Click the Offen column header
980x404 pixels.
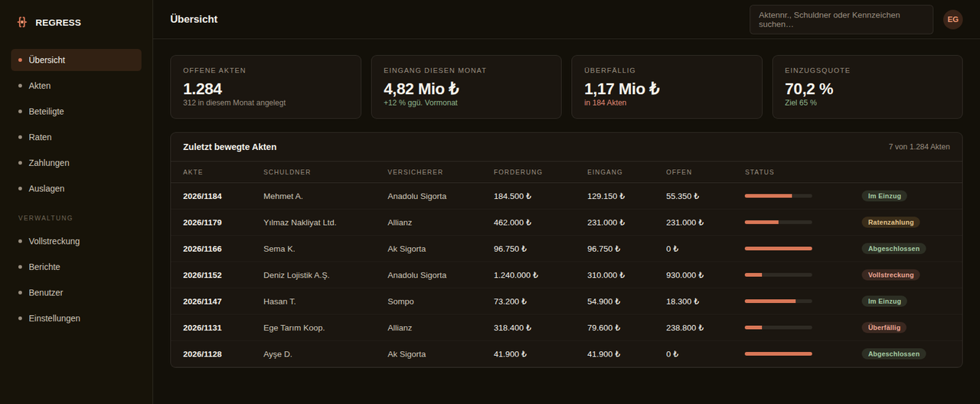(x=679, y=172)
